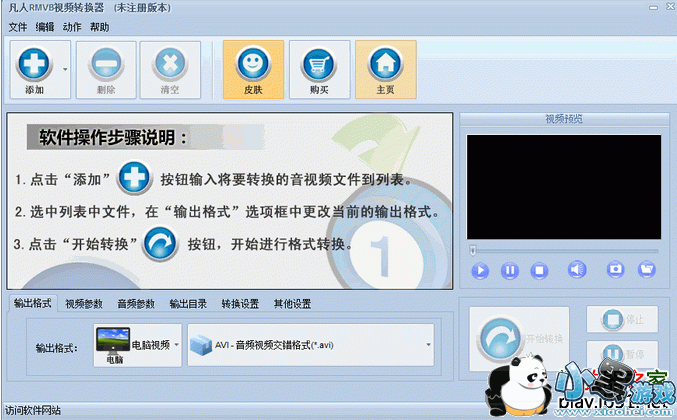
Task: Click the 清空 (Clear) X icon
Action: 170,65
